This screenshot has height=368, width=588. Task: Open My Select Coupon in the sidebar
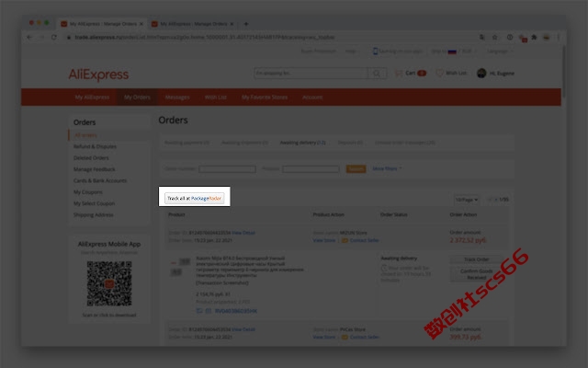click(x=94, y=203)
